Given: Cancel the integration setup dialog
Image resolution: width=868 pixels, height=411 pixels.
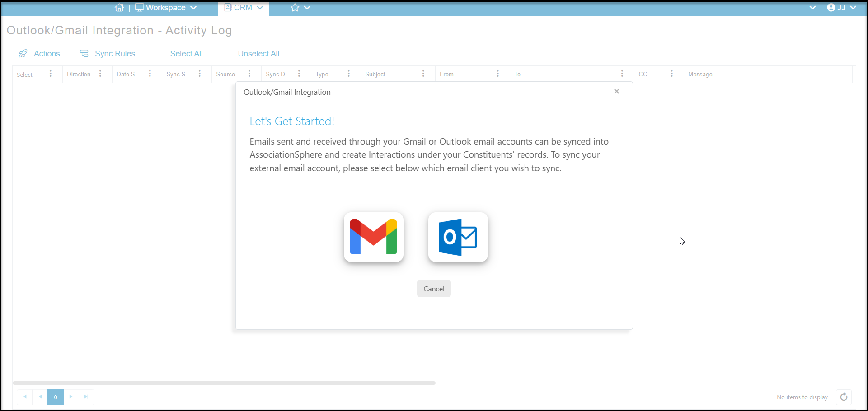Looking at the screenshot, I should (434, 289).
